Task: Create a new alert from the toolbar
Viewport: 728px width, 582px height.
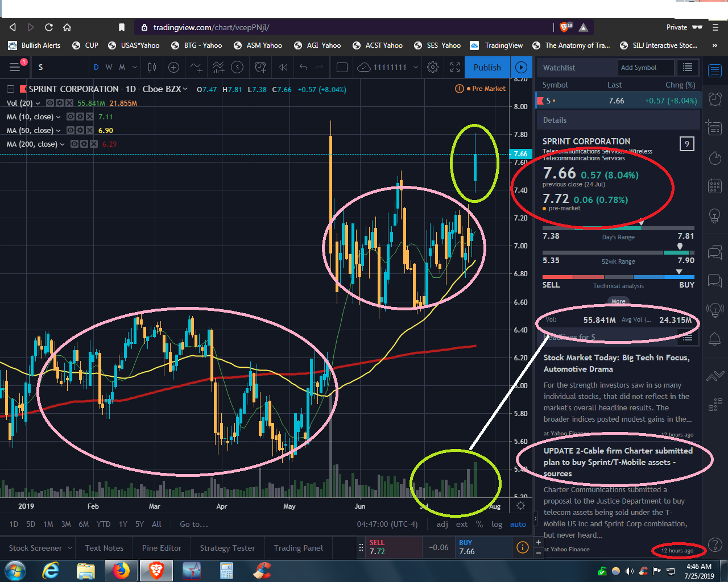Action: coord(260,68)
